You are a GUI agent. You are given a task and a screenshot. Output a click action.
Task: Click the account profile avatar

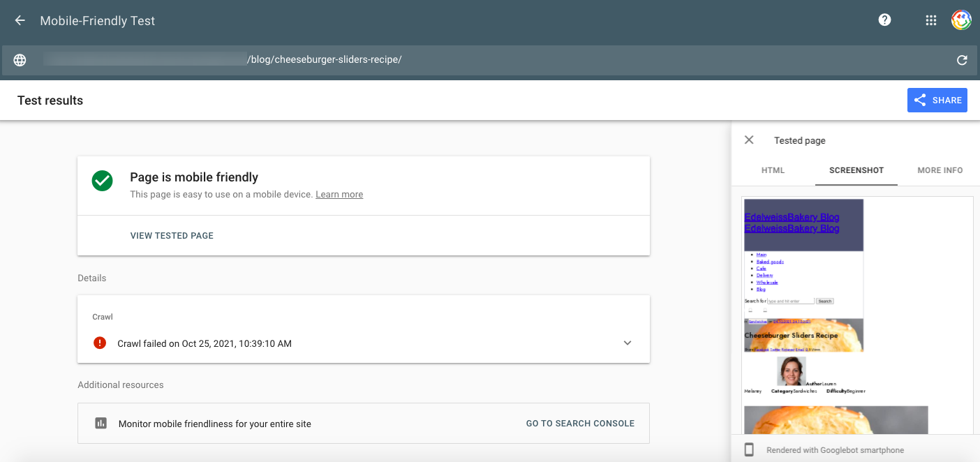click(x=961, y=20)
